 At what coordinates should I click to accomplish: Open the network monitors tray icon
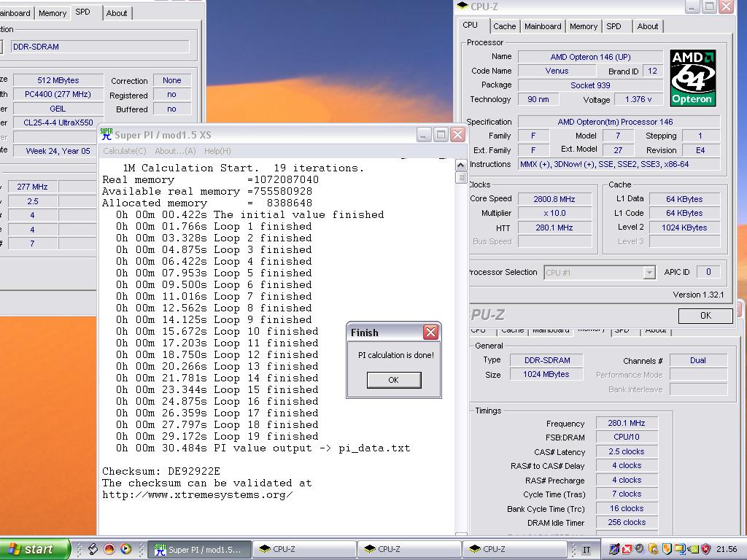click(x=679, y=549)
